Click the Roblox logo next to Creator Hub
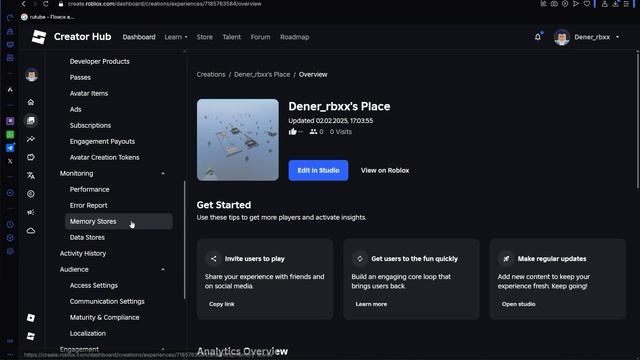The width and height of the screenshot is (640, 360). (39, 37)
